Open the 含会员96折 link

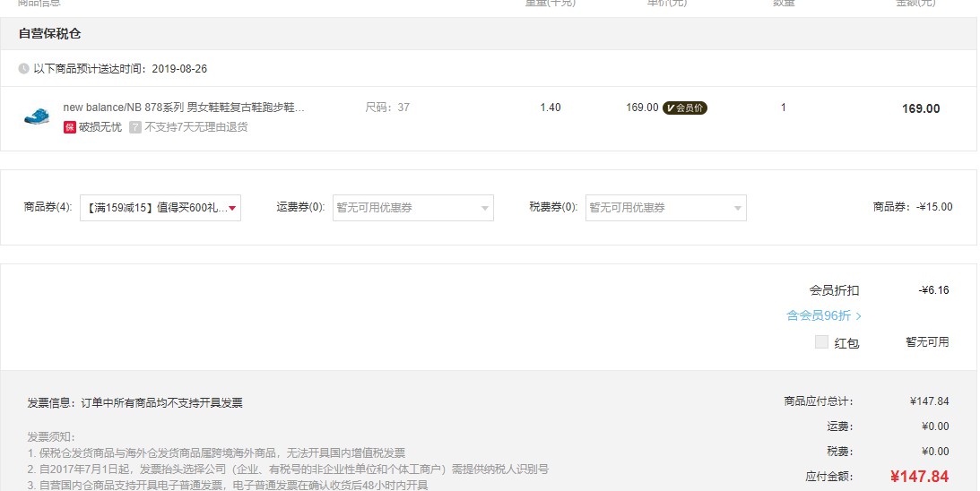point(824,315)
